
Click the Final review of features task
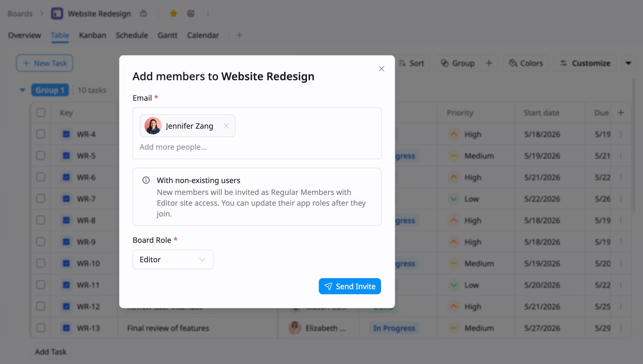click(168, 328)
